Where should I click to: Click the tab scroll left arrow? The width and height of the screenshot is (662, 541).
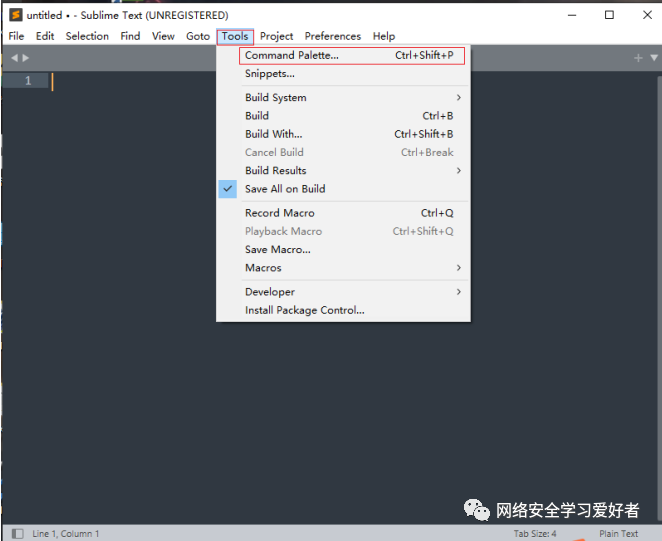(14, 58)
